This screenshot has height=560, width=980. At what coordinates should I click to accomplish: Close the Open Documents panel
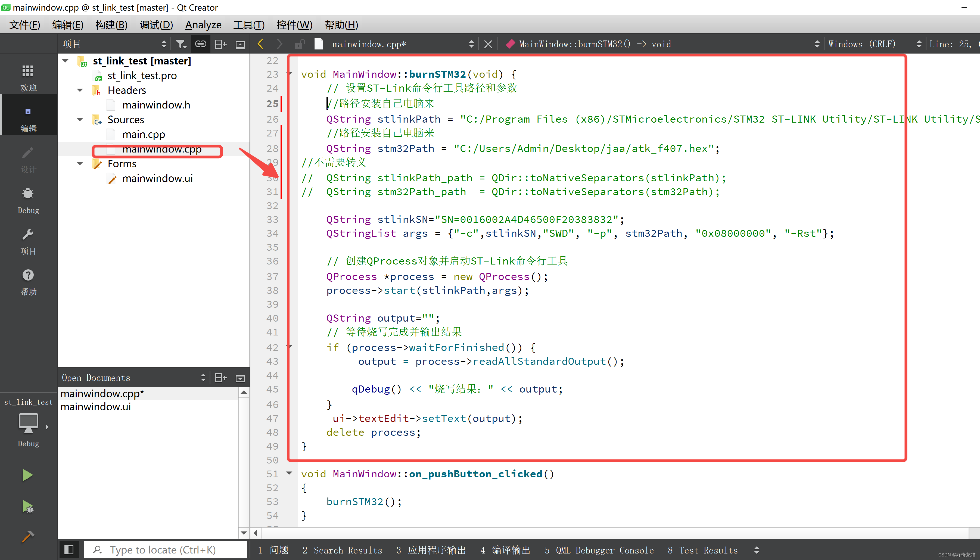click(x=240, y=378)
